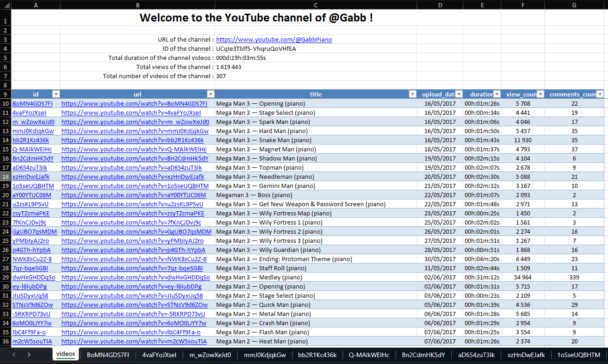Click the STNsV9d6ZOw link in the id column
Image resolution: width=608 pixels, height=364 pixels.
coord(33,305)
